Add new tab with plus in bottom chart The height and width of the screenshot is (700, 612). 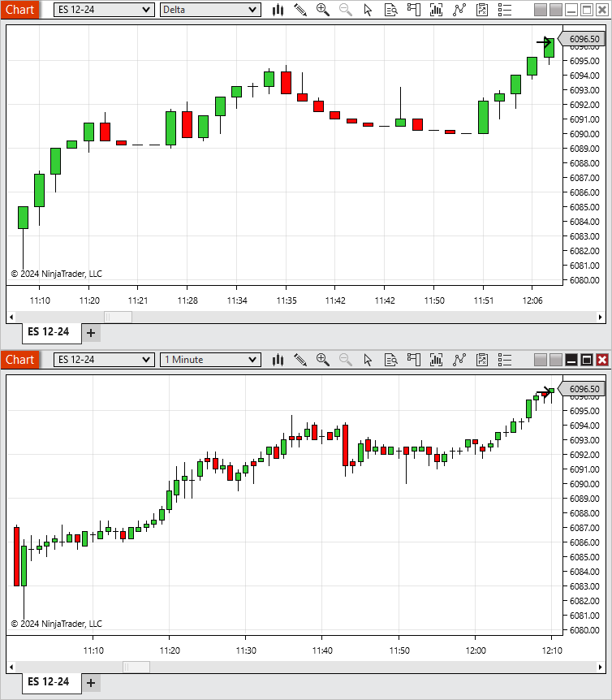pyautogui.click(x=91, y=682)
